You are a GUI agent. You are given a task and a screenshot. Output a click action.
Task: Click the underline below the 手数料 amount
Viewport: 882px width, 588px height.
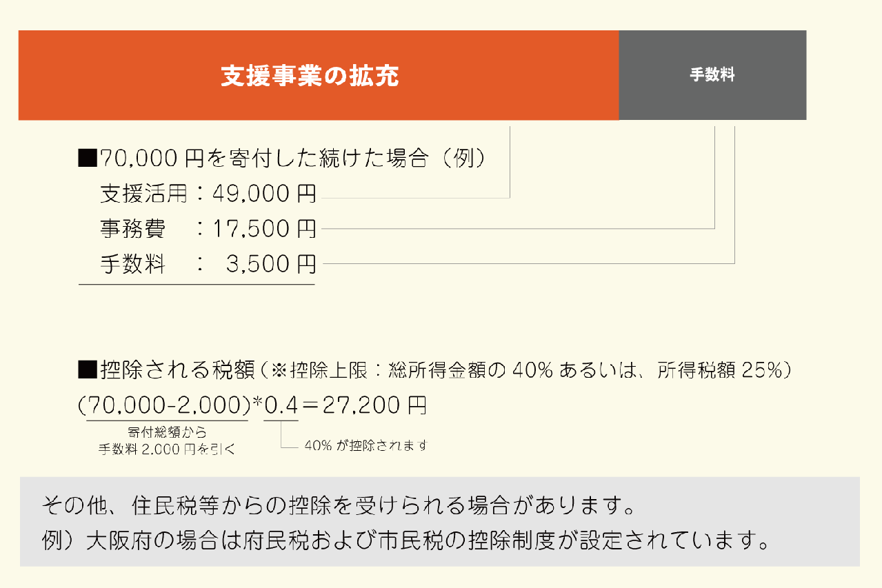197,284
